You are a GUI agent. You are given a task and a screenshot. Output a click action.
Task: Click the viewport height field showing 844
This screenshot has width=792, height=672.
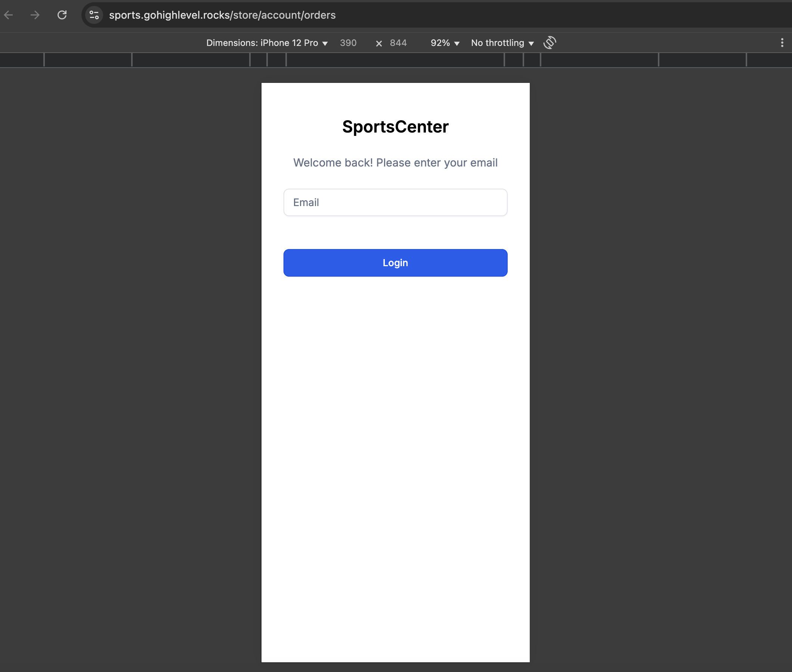point(398,43)
